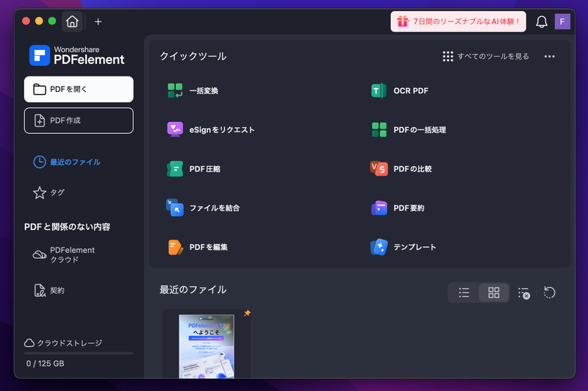Select 最近のファイル in sidebar

point(75,162)
